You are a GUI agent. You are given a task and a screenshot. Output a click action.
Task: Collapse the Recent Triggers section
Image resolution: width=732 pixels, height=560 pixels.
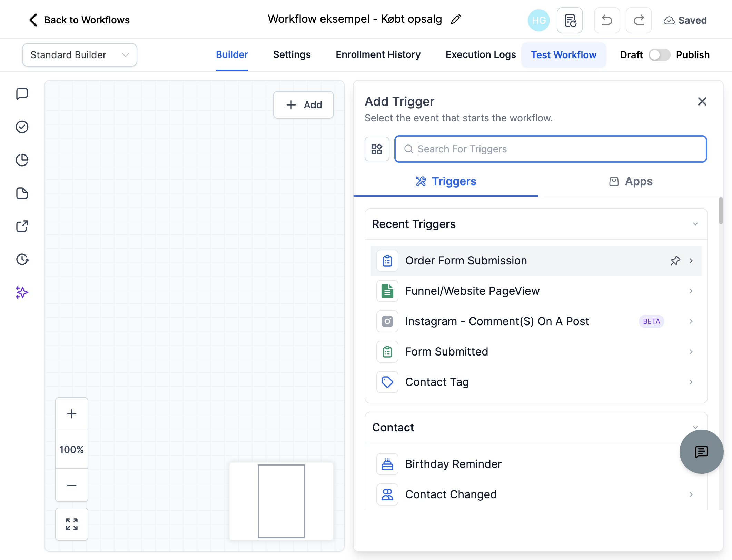click(x=695, y=224)
